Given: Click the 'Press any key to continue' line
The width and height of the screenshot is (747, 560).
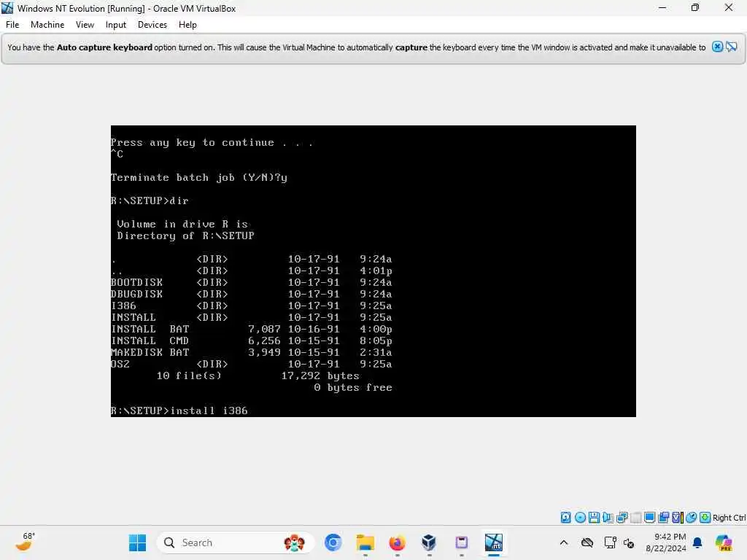Looking at the screenshot, I should pos(212,142).
